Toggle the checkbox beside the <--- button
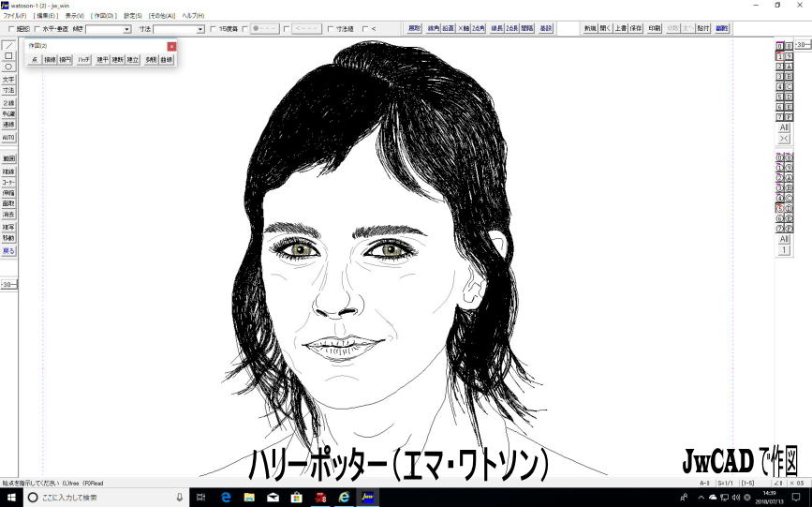The height and width of the screenshot is (507, 812). pos(287,29)
